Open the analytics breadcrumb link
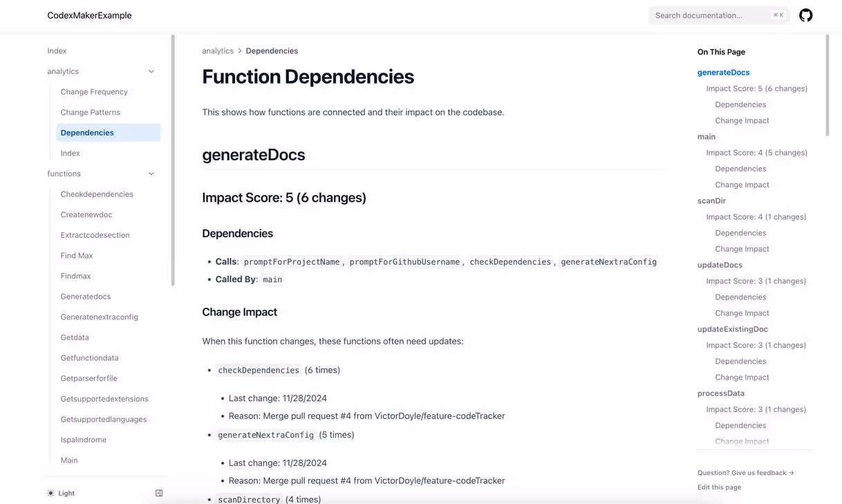Screen dimensions: 842x504 coord(218,50)
